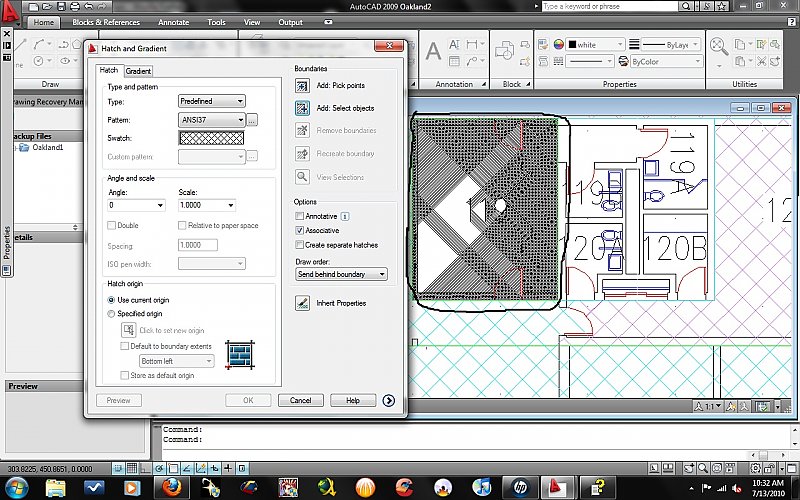
Task: Click the Help button in the dialog
Action: tap(353, 401)
